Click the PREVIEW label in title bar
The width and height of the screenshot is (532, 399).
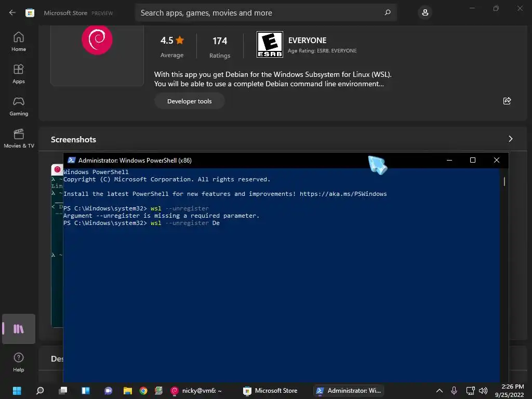[x=102, y=13]
